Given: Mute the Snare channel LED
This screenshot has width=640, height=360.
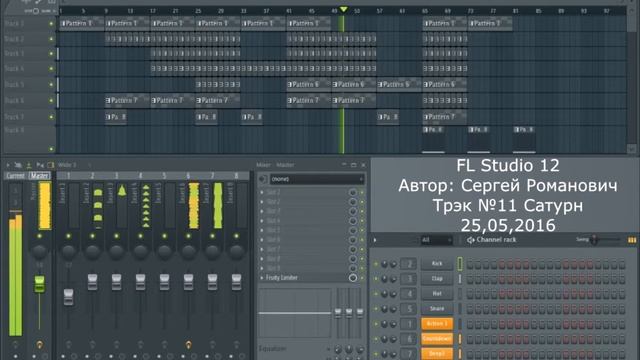Looking at the screenshot, I should click(x=376, y=309).
